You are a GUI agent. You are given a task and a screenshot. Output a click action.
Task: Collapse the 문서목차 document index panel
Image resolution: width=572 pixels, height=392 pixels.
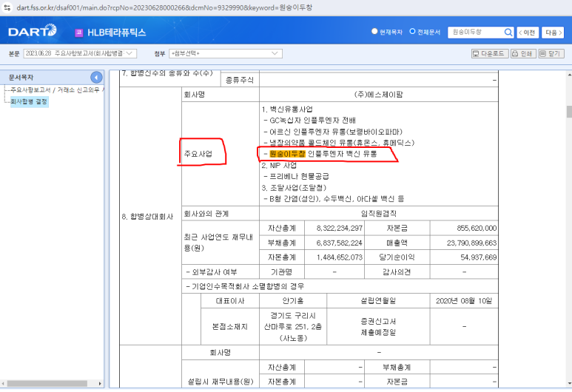pos(96,78)
